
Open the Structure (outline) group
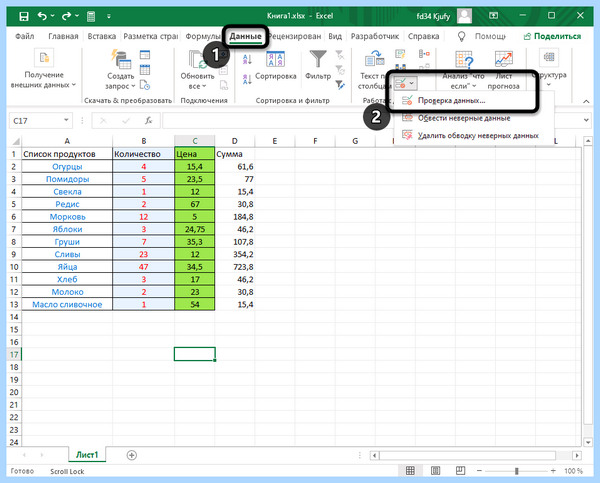point(549,68)
